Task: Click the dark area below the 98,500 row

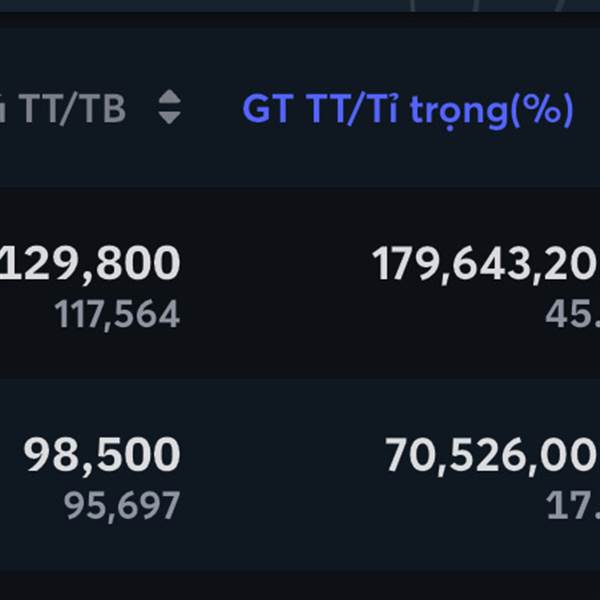Action: (x=300, y=585)
